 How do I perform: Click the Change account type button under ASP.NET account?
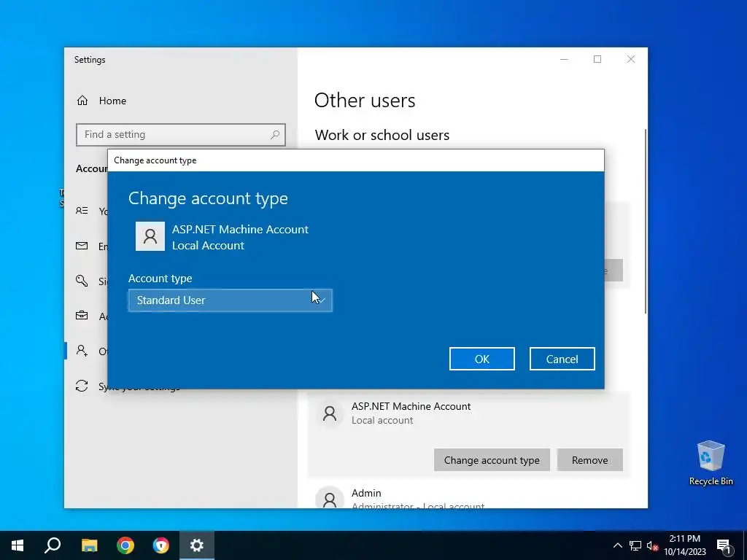[492, 460]
